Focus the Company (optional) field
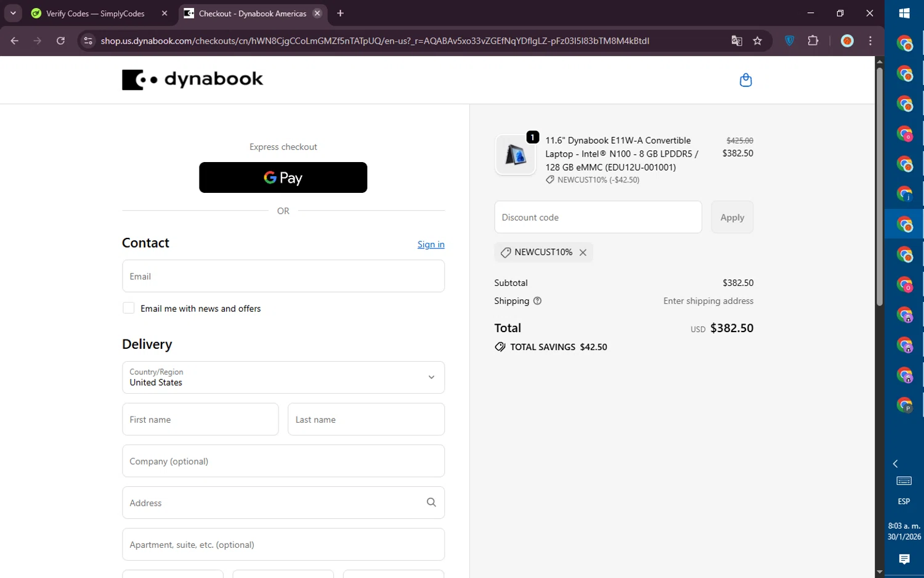Image resolution: width=924 pixels, height=578 pixels. click(283, 461)
